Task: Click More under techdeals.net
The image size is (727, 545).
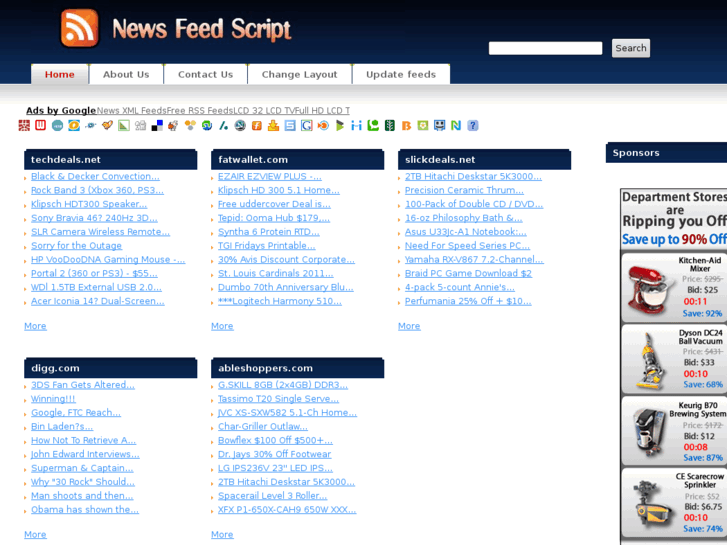Action: pos(35,326)
